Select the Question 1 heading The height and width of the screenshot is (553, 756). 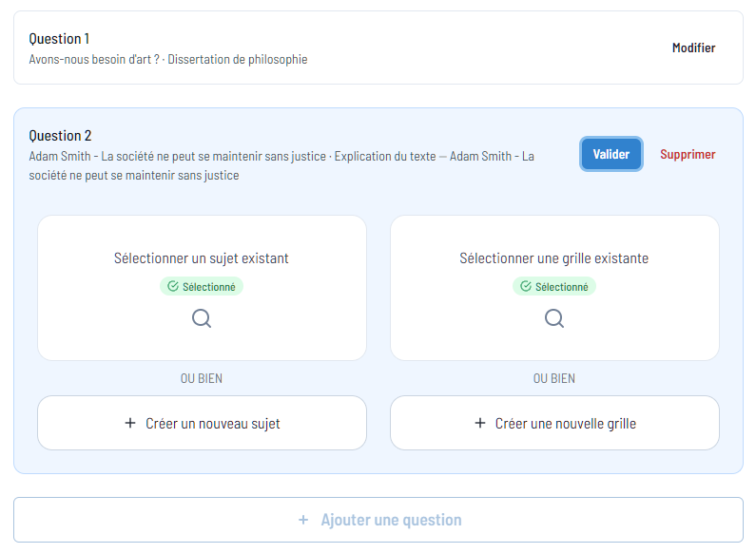point(59,39)
